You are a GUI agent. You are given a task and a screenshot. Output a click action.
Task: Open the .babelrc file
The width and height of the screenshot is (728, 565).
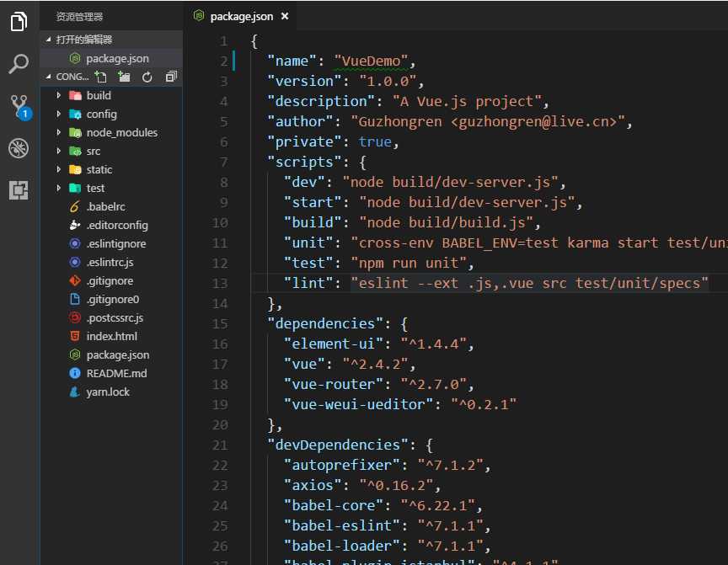click(x=106, y=206)
